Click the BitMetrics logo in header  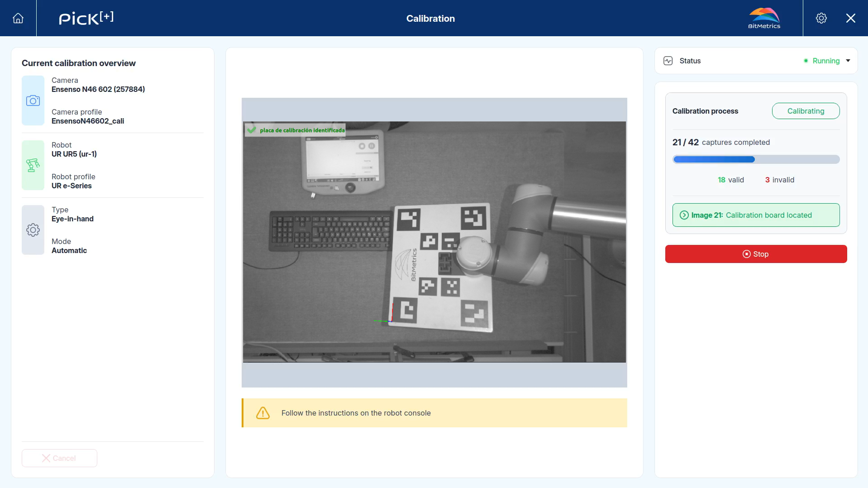tap(764, 18)
